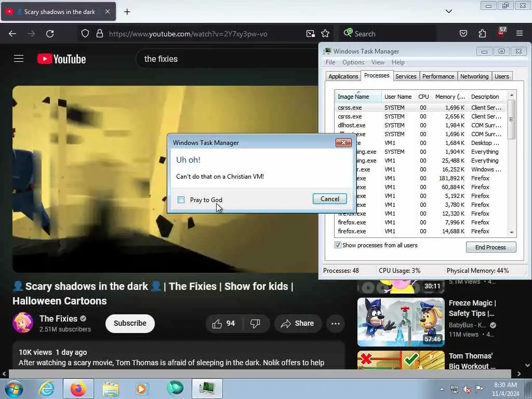Open Task Manager Options menu
Image resolution: width=532 pixels, height=399 pixels.
[x=353, y=62]
